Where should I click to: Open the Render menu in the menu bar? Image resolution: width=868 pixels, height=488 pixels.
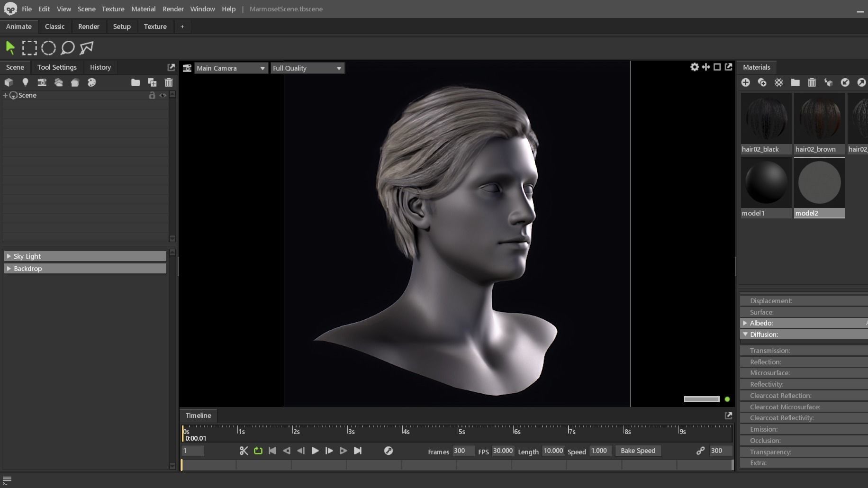pos(172,9)
